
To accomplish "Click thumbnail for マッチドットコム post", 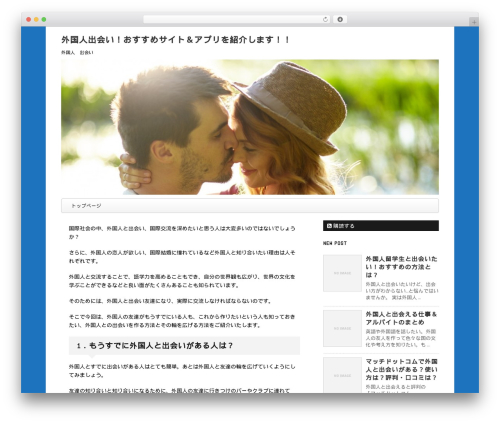I will (342, 375).
